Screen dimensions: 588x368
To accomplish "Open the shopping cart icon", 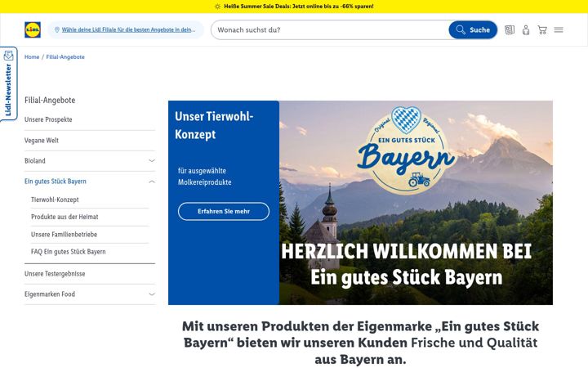I will point(542,29).
